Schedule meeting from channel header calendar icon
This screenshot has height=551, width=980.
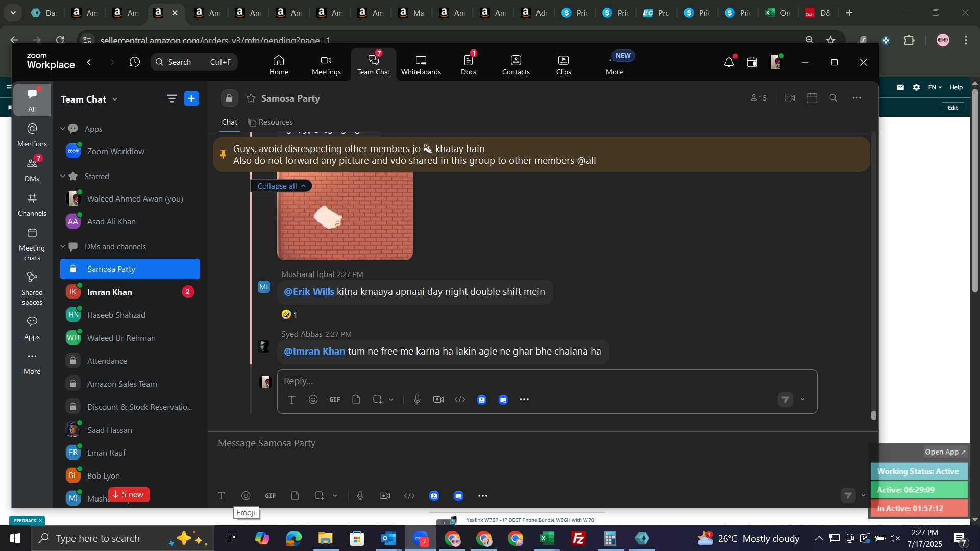(x=812, y=98)
